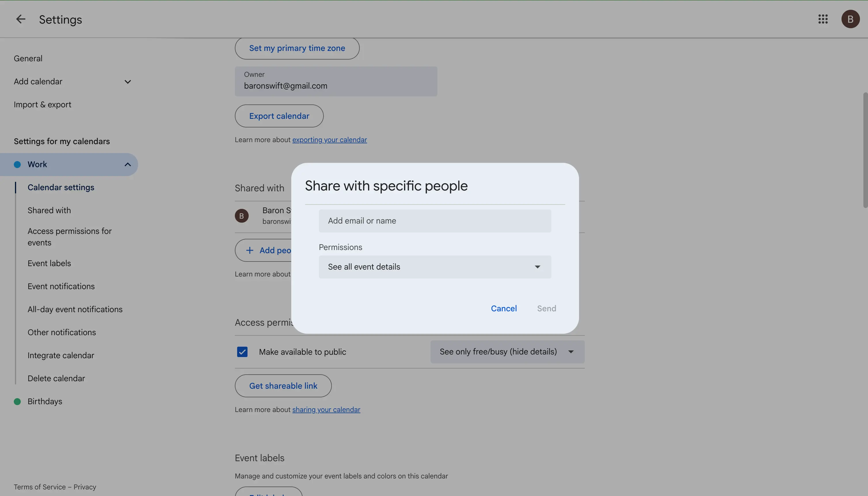The height and width of the screenshot is (496, 868).
Task: Open Privacy link in footer
Action: coord(85,487)
